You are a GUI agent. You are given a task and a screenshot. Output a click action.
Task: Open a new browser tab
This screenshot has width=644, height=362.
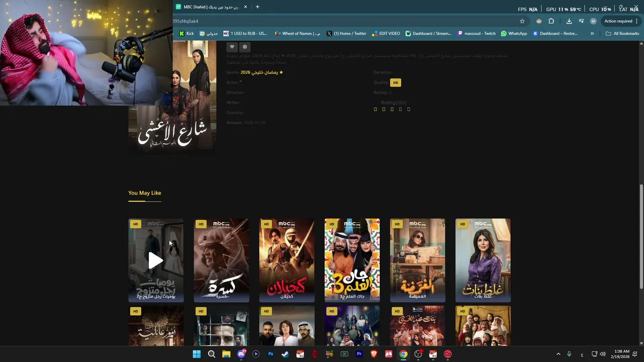coord(257,7)
